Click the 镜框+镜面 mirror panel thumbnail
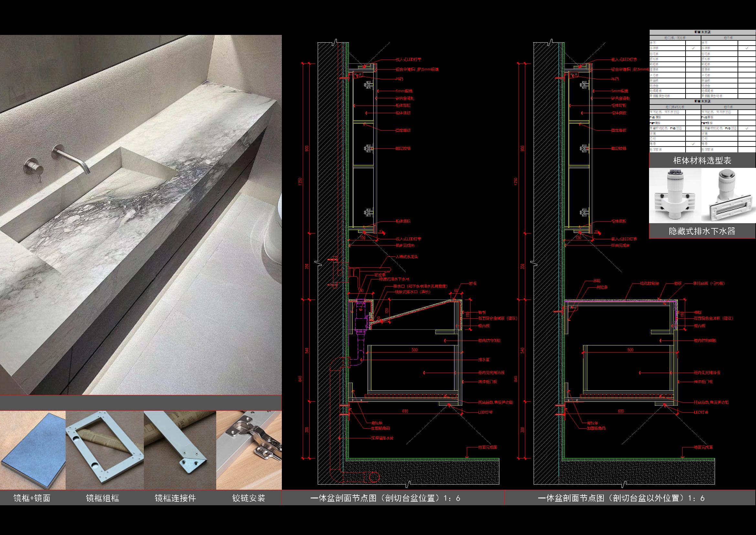Image resolution: width=756 pixels, height=535 pixels. pyautogui.click(x=33, y=450)
